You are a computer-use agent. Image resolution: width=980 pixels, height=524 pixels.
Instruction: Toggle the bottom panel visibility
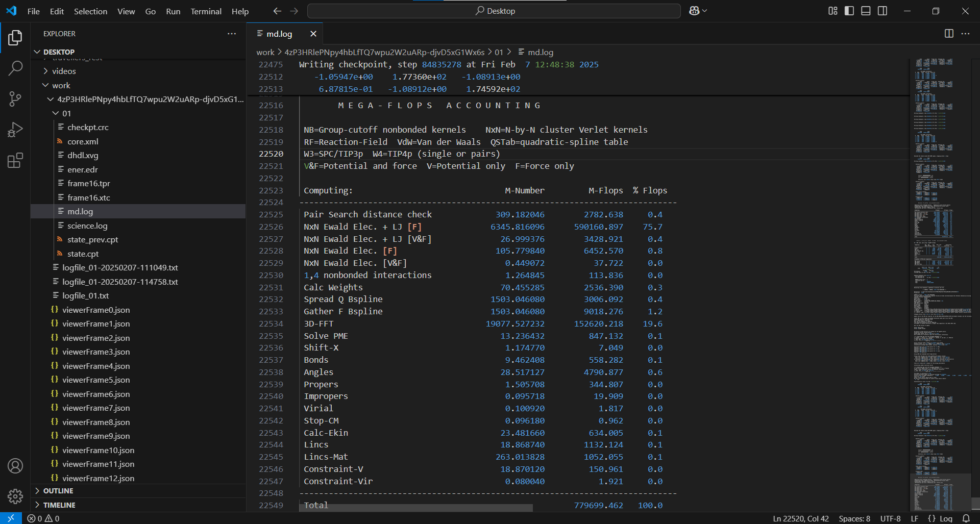click(866, 11)
